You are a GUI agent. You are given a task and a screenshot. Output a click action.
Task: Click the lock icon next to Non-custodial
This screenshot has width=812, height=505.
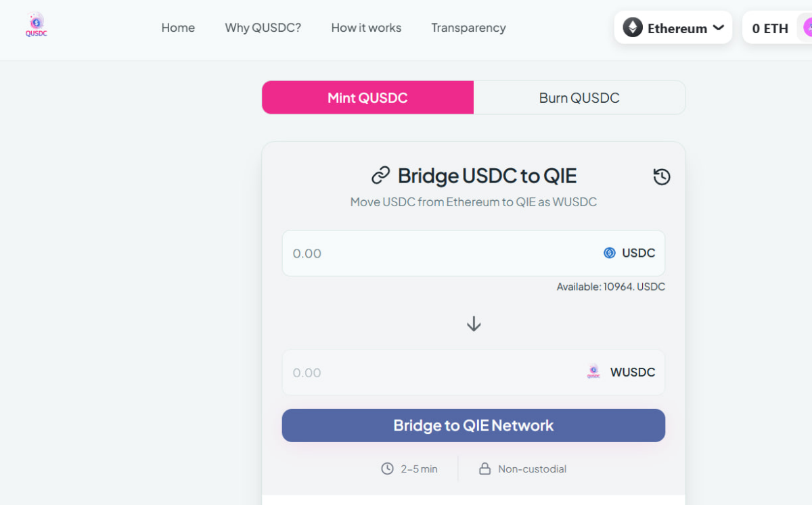pos(484,468)
